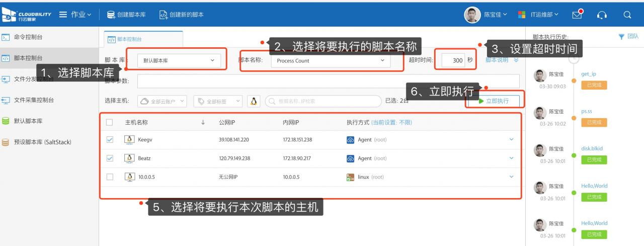Viewport: 644px width, 246px height.
Task: Click the search magnifier icon in header
Action: click(627, 15)
